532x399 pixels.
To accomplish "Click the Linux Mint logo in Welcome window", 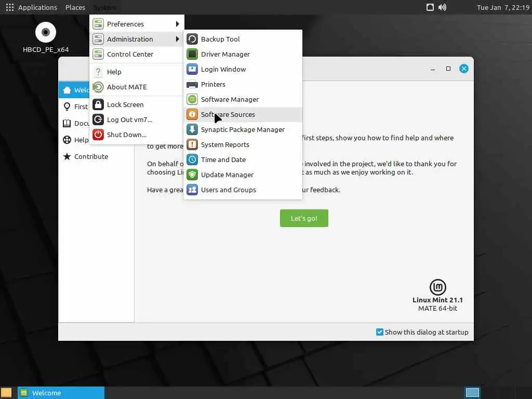I will [x=437, y=287].
